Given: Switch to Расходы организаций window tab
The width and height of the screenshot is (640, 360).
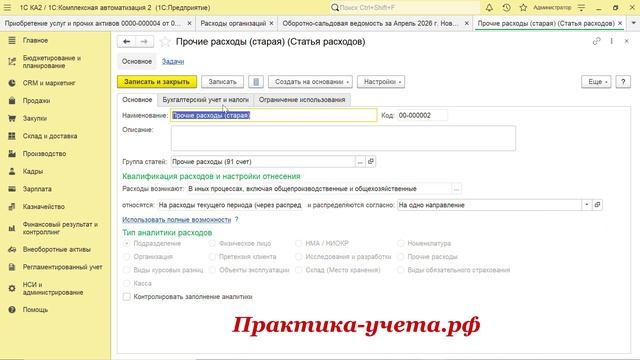Looking at the screenshot, I should coord(233,23).
